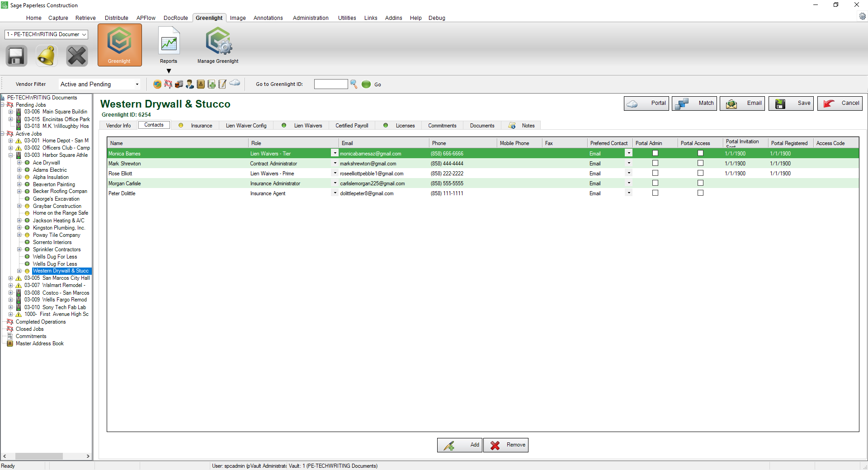Toggle Portal Access checkbox for Mark Shrewton
The height and width of the screenshot is (470, 868).
point(700,163)
